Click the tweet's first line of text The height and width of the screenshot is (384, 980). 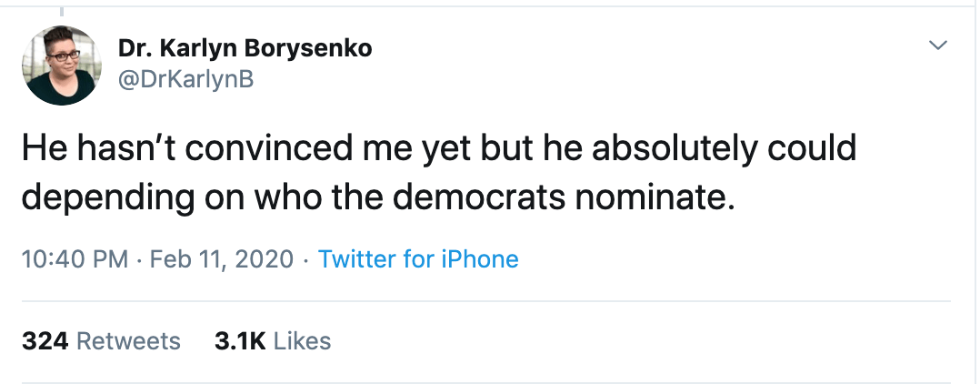click(438, 149)
